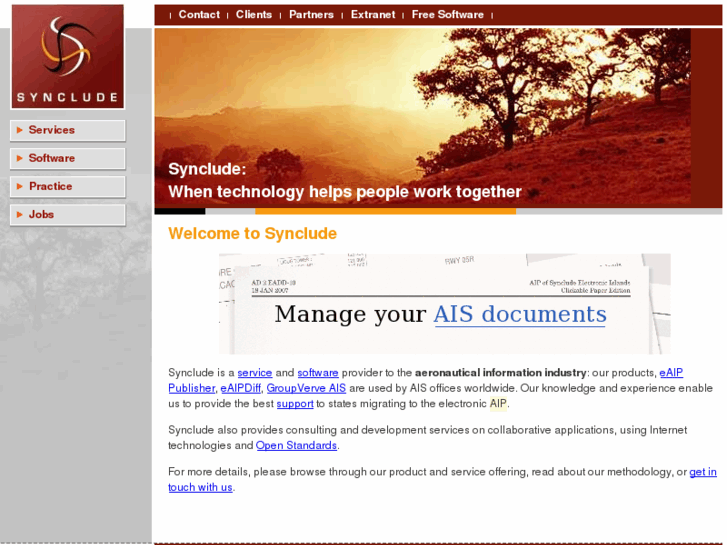Click the arrow icon beside Jobs
This screenshot has height=545, width=727.
point(20,215)
